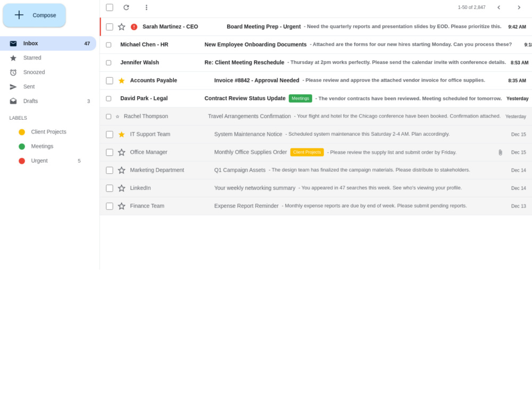Go to the previous page of emails

(499, 7)
